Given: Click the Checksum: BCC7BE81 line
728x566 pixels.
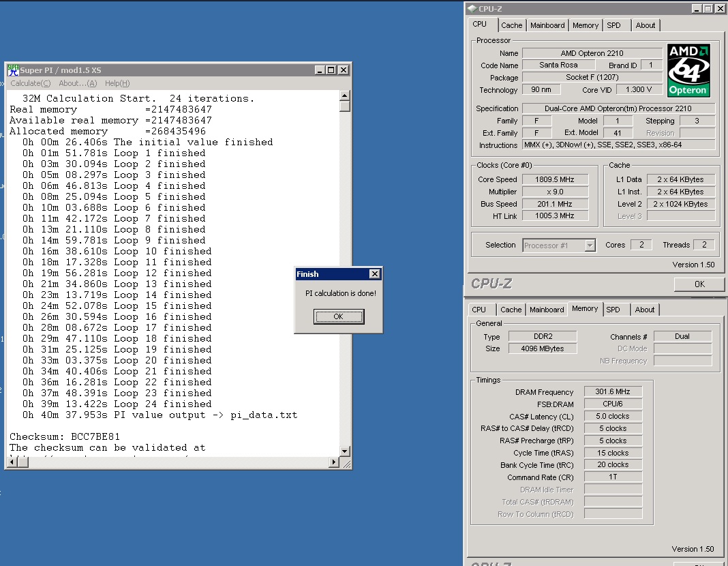Looking at the screenshot, I should click(x=65, y=437).
